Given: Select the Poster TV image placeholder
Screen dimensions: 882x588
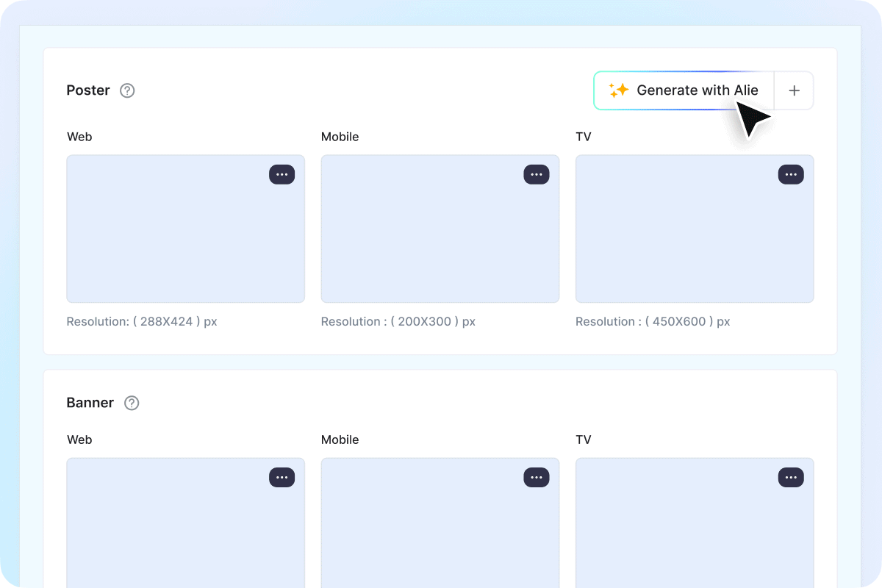Looking at the screenshot, I should point(694,235).
